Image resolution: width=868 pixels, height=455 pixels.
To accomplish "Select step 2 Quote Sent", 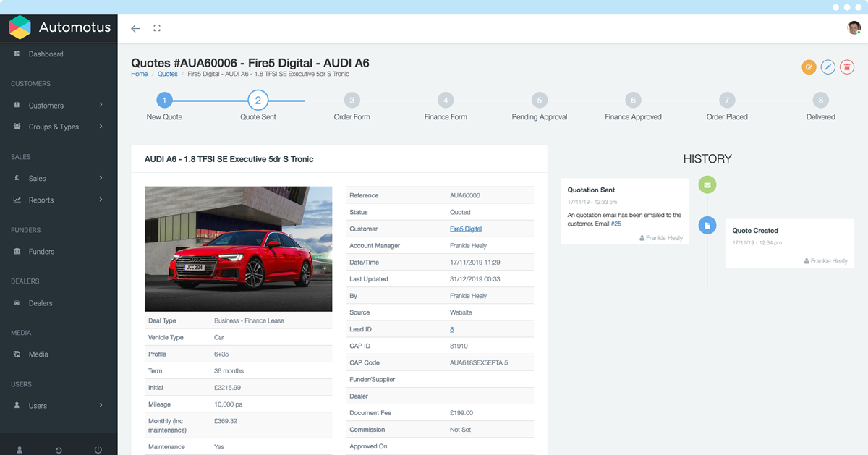I will [x=258, y=100].
